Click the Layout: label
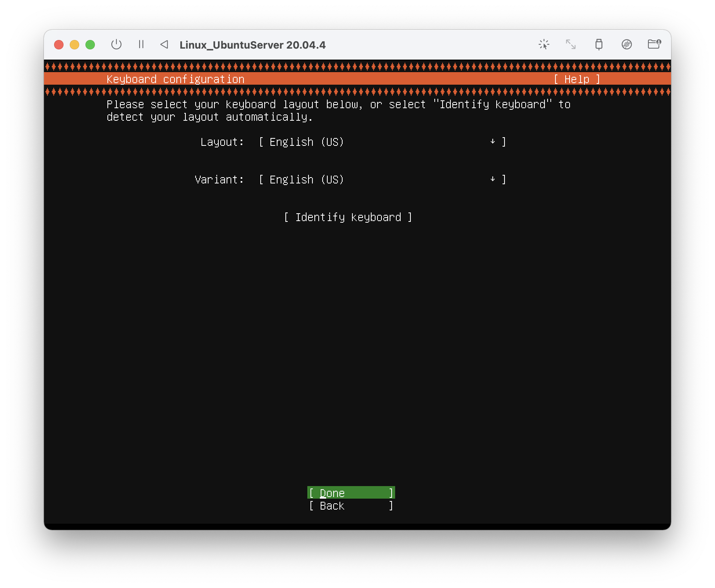 coord(222,142)
